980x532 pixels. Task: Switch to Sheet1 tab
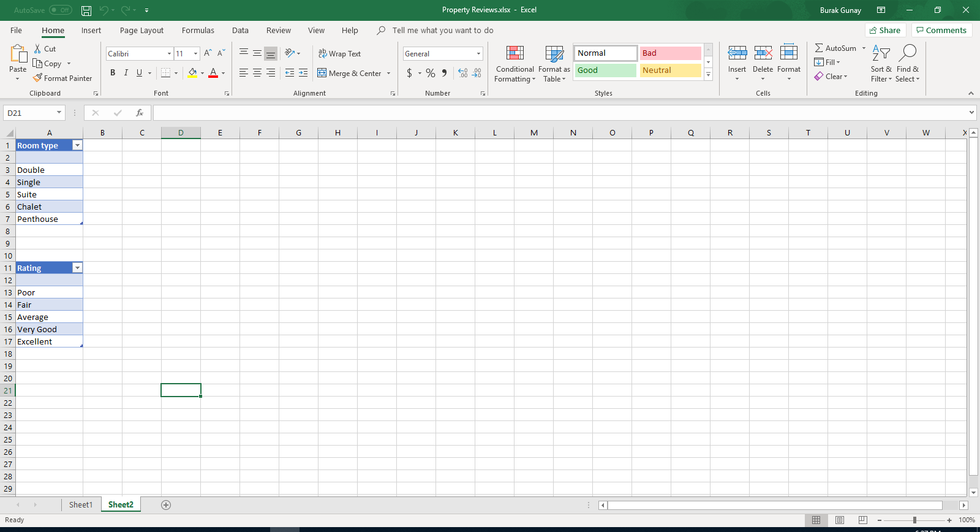[x=81, y=504]
